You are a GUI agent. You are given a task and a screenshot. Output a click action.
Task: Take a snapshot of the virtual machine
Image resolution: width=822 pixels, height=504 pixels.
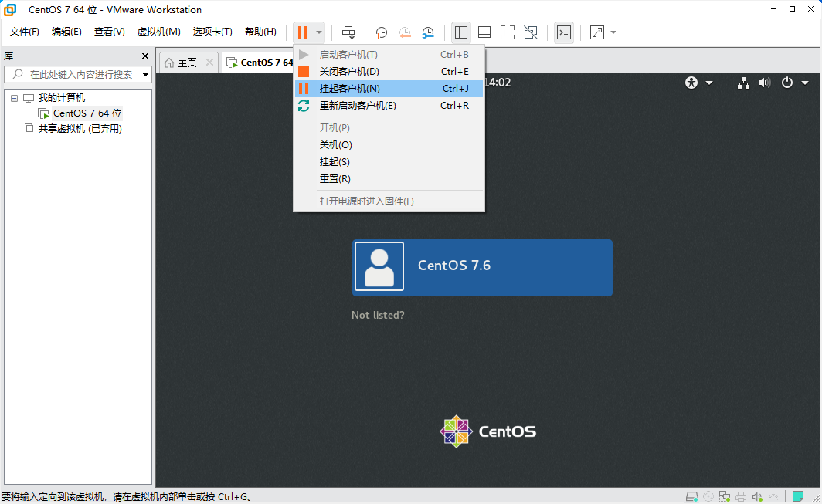point(380,32)
